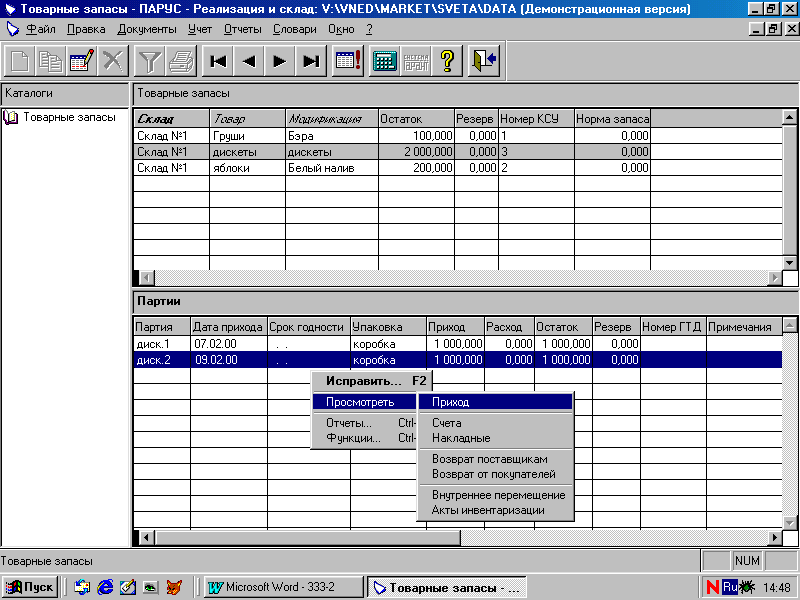The height and width of the screenshot is (600, 800).
Task: Choose Просмотреть in the context menu
Action: point(364,402)
